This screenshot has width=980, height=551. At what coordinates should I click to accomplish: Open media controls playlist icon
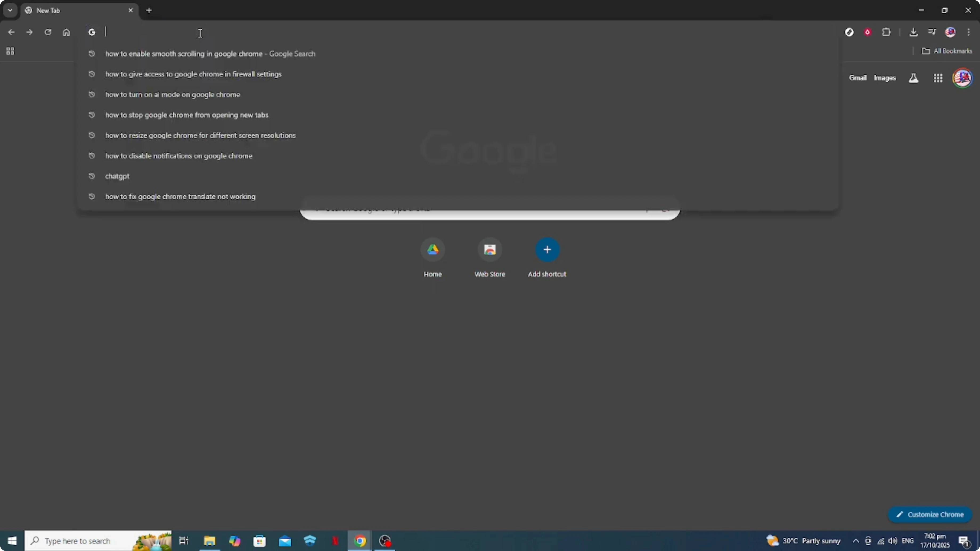[x=932, y=32]
